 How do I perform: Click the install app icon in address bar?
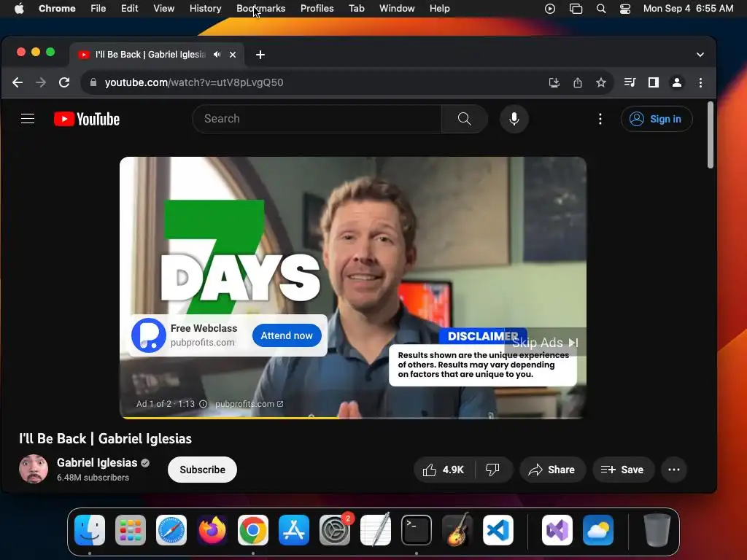(x=554, y=82)
